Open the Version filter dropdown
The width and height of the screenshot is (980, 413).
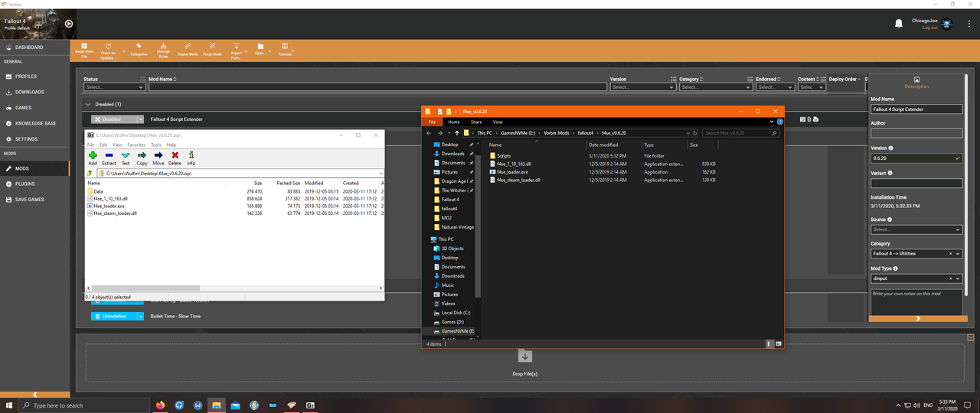click(x=644, y=87)
